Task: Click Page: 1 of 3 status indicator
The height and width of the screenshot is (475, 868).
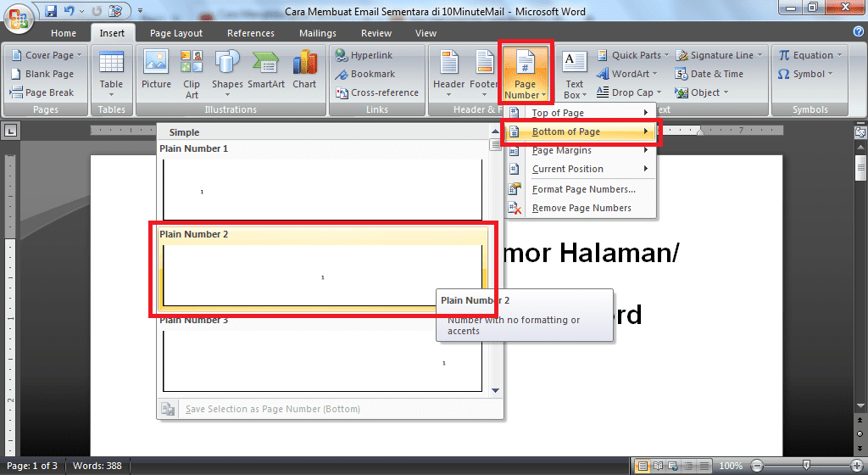Action: click(x=32, y=467)
